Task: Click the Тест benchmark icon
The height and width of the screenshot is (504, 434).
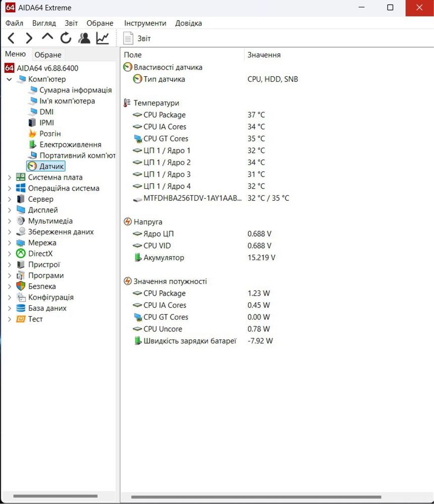Action: (x=21, y=319)
